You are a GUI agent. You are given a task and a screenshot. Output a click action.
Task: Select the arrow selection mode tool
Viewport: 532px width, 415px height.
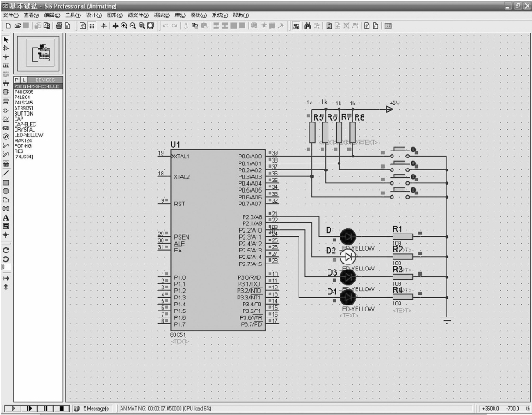[x=6, y=39]
